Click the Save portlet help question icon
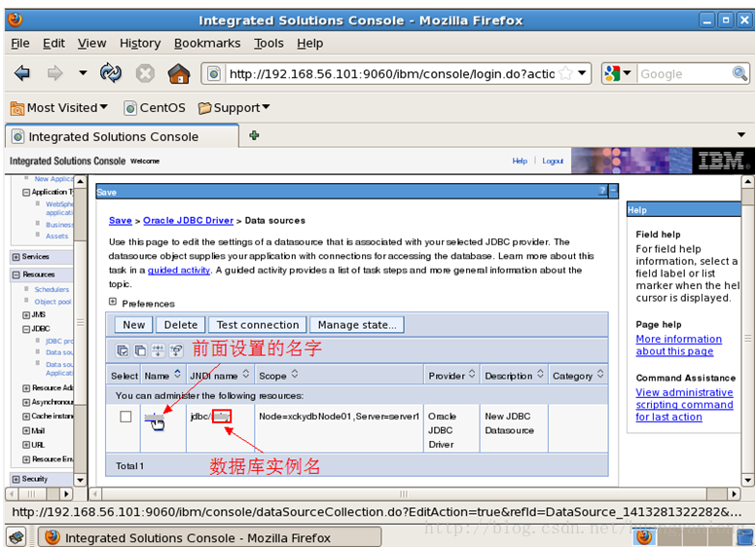Image resolution: width=756 pixels, height=547 pixels. click(x=602, y=191)
